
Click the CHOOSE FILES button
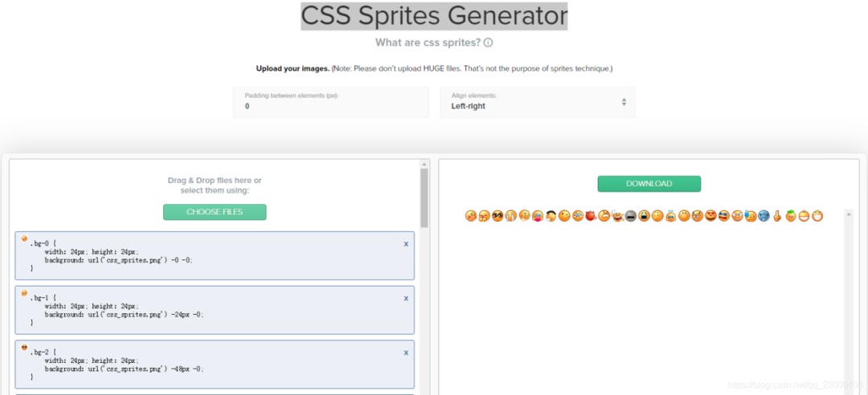point(215,212)
